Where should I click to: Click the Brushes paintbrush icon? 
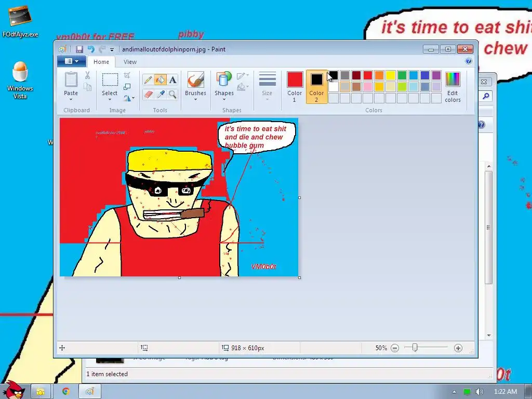195,79
